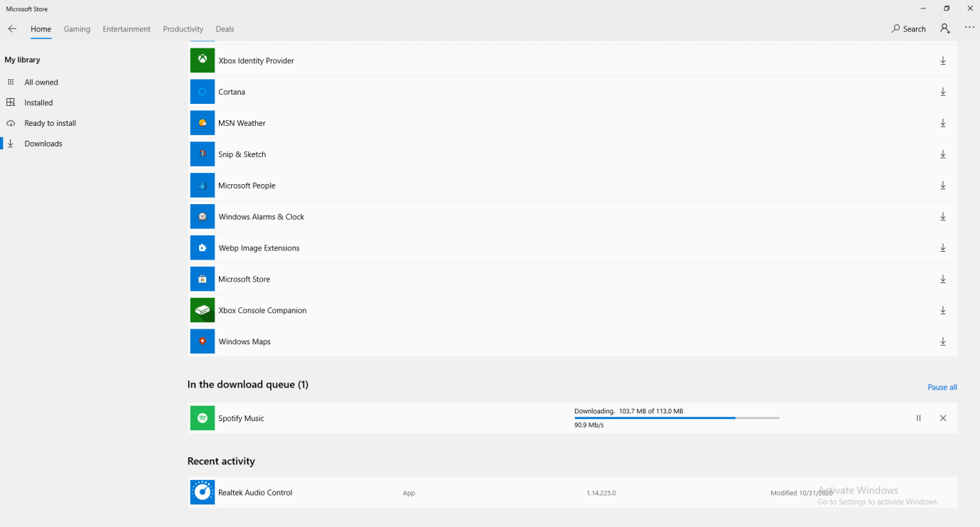Click download arrow for Microsoft Store row
980x527 pixels.
coord(943,280)
